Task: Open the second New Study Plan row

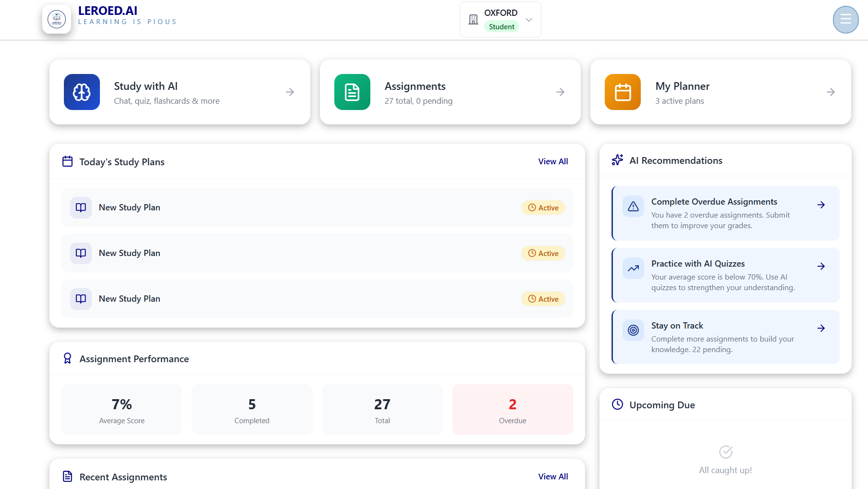Action: [x=317, y=253]
